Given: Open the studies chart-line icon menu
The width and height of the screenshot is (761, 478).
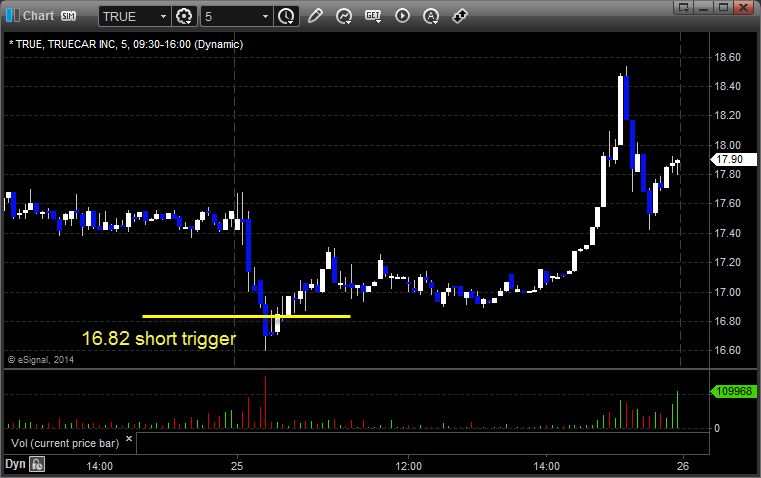Looking at the screenshot, I should point(344,16).
